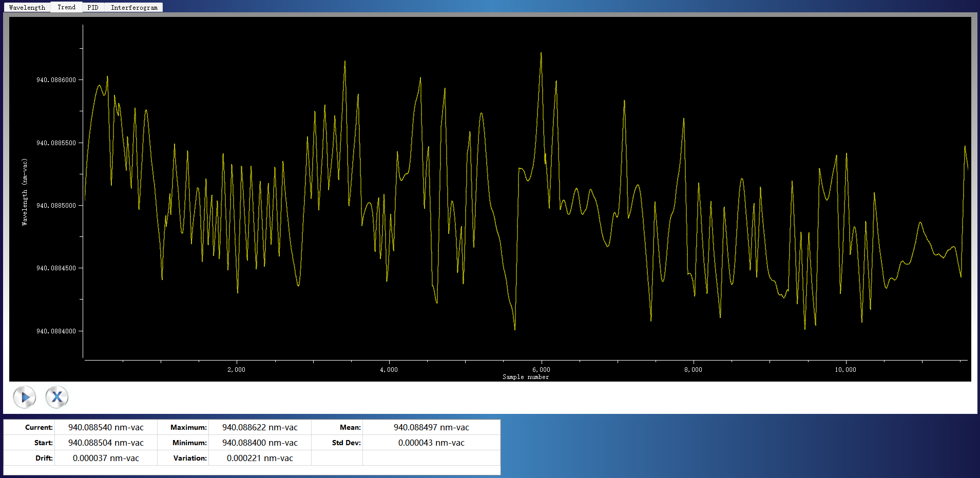The height and width of the screenshot is (478, 980).
Task: Click the Std Dev: label
Action: coord(347,443)
